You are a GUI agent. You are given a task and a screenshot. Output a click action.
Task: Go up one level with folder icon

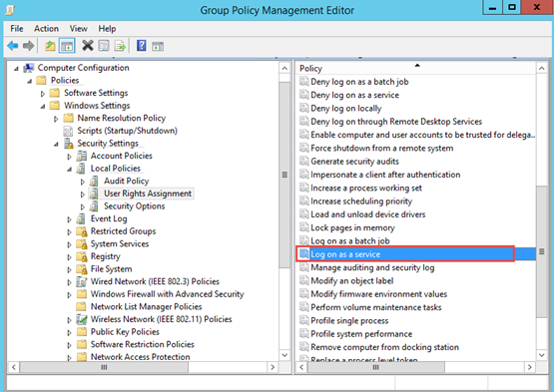click(50, 46)
